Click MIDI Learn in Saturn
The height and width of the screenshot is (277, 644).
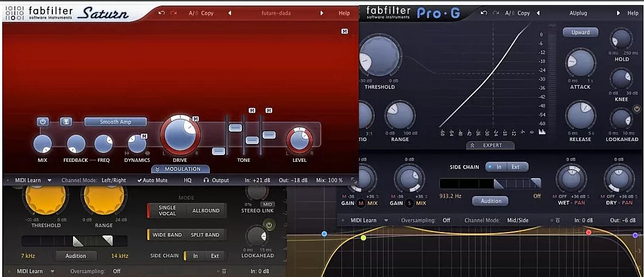29,180
